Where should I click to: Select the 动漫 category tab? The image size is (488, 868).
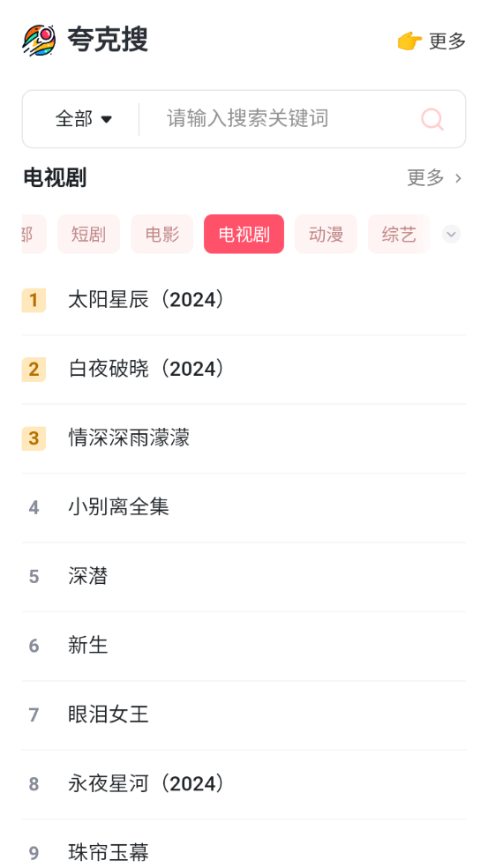326,234
